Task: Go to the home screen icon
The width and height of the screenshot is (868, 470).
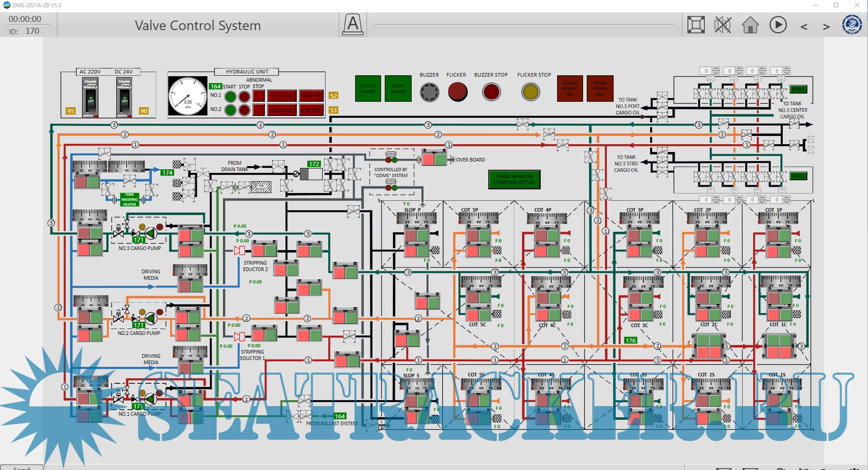Action: [750, 25]
